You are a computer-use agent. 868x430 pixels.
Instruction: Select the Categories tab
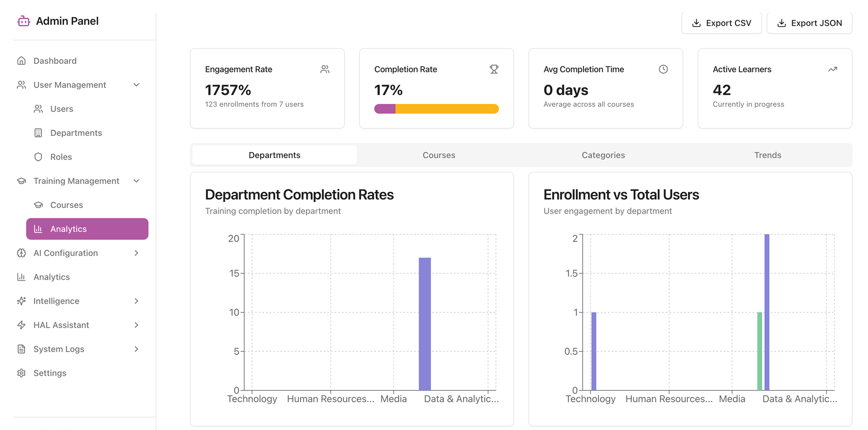tap(603, 155)
